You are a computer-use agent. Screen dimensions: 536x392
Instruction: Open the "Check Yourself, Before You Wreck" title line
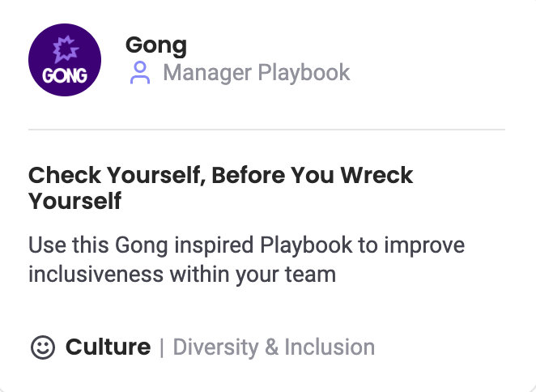coord(220,175)
